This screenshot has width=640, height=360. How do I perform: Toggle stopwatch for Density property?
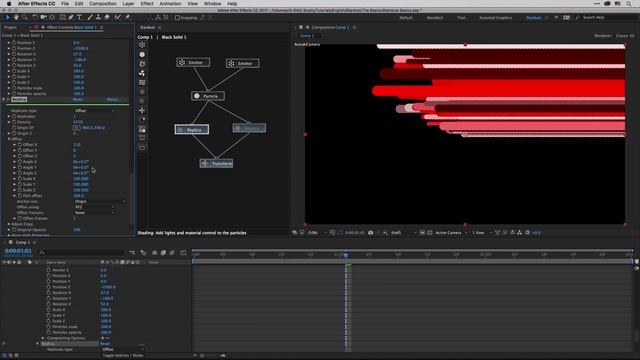[14, 122]
